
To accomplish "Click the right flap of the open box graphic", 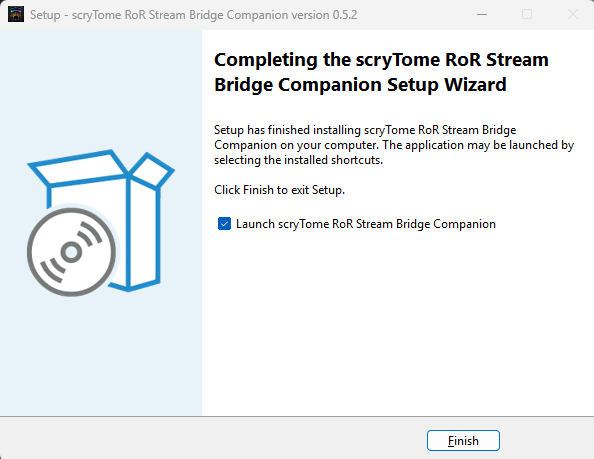I will click(x=152, y=170).
